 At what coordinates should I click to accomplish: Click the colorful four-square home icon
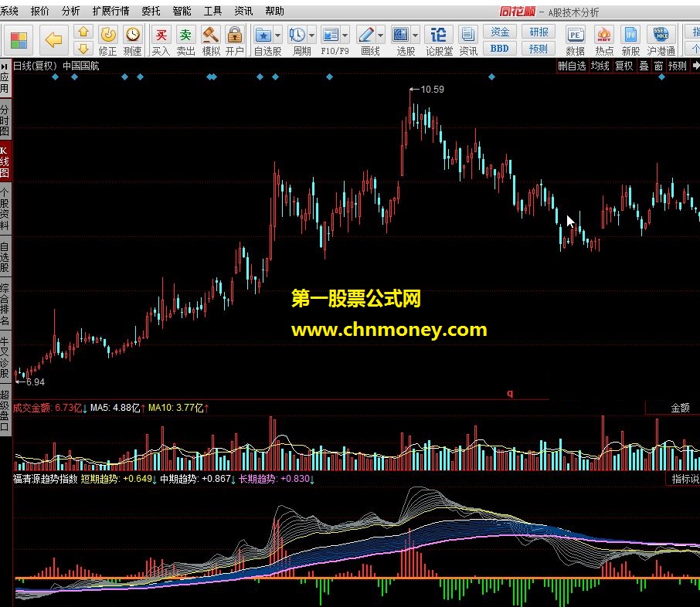[x=19, y=41]
